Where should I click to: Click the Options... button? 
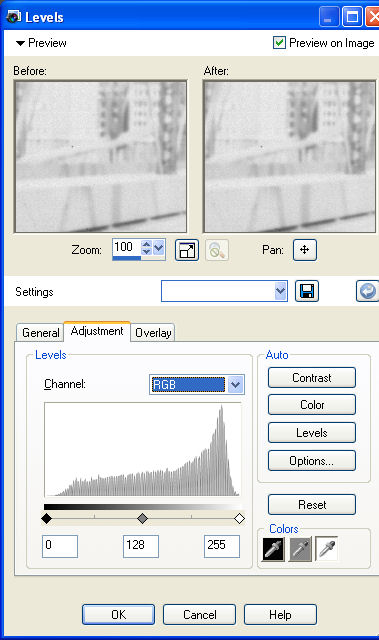(x=312, y=461)
